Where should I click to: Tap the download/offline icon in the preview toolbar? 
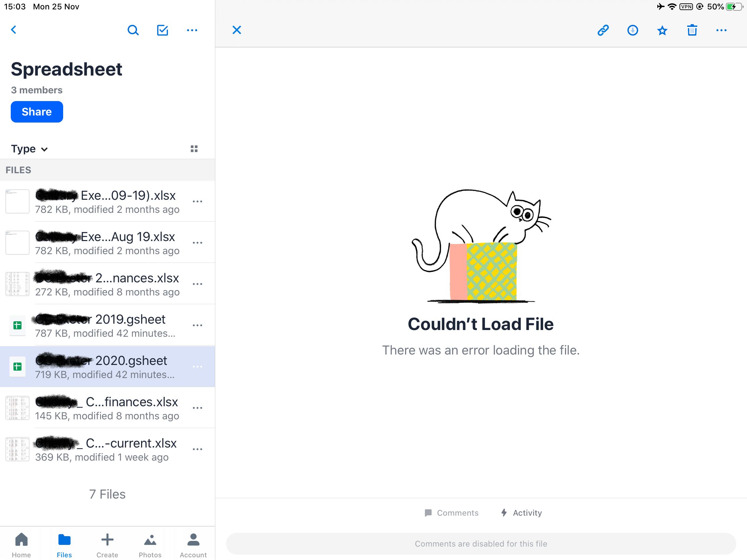pyautogui.click(x=632, y=30)
